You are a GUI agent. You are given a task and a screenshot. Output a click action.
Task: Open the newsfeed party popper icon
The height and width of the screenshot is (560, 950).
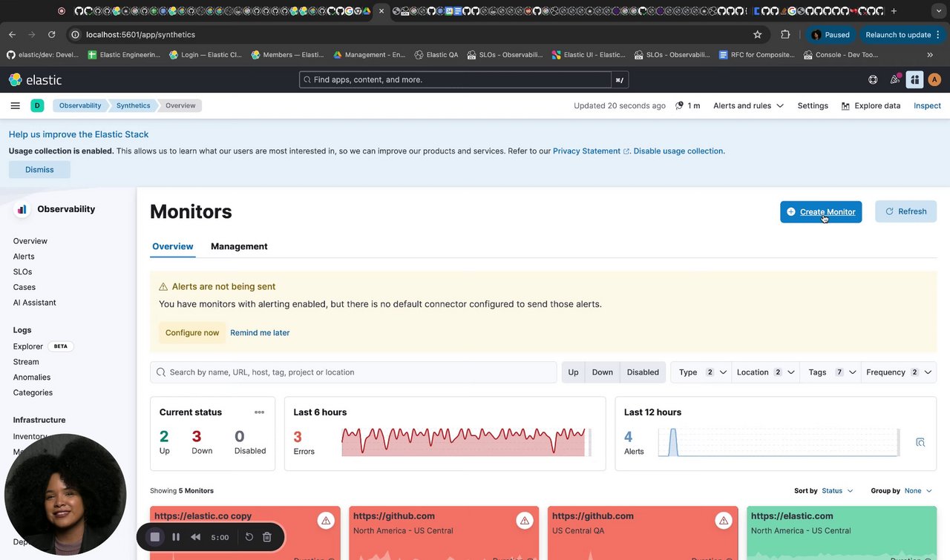coord(895,79)
